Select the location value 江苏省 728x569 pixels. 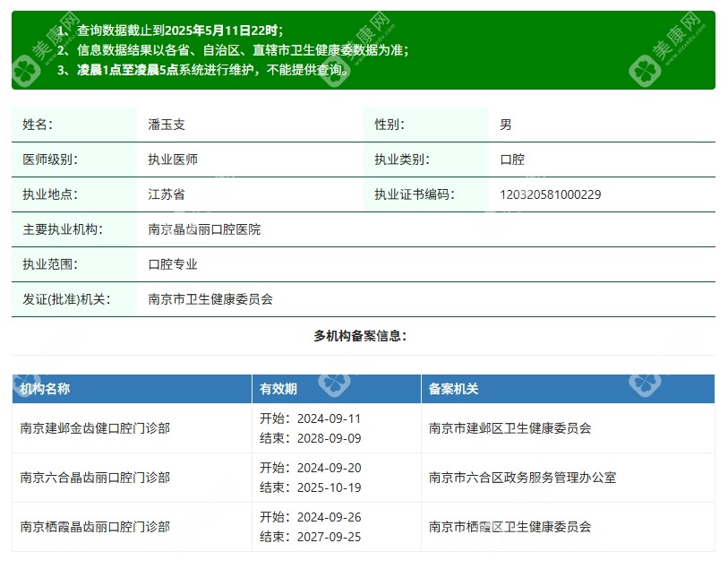(167, 194)
